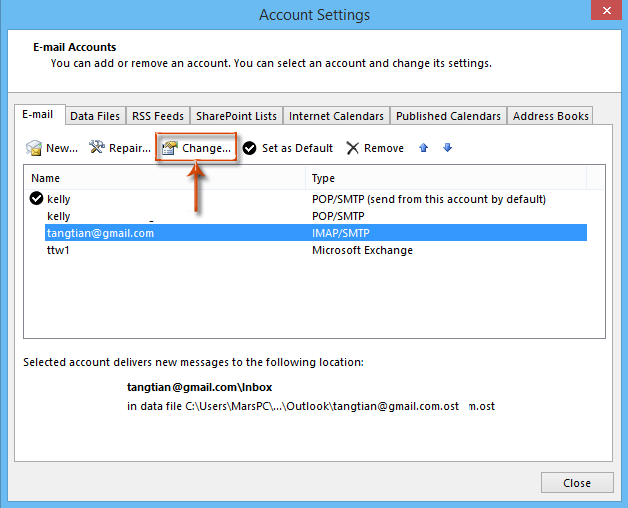Move account up with blue arrow
The image size is (628, 508).
(423, 148)
